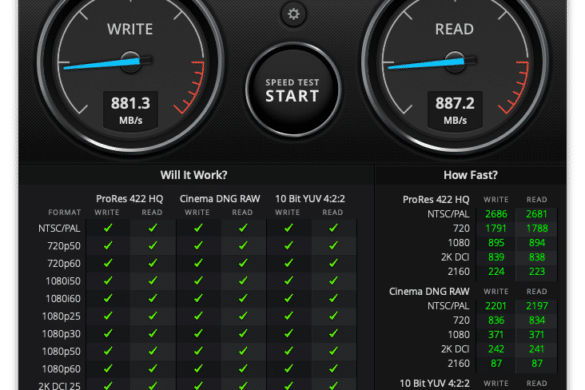Image resolution: width=585 pixels, height=390 pixels.
Task: Click the 1080p30 ProRes 422 HQ read checkmark
Action: [153, 333]
